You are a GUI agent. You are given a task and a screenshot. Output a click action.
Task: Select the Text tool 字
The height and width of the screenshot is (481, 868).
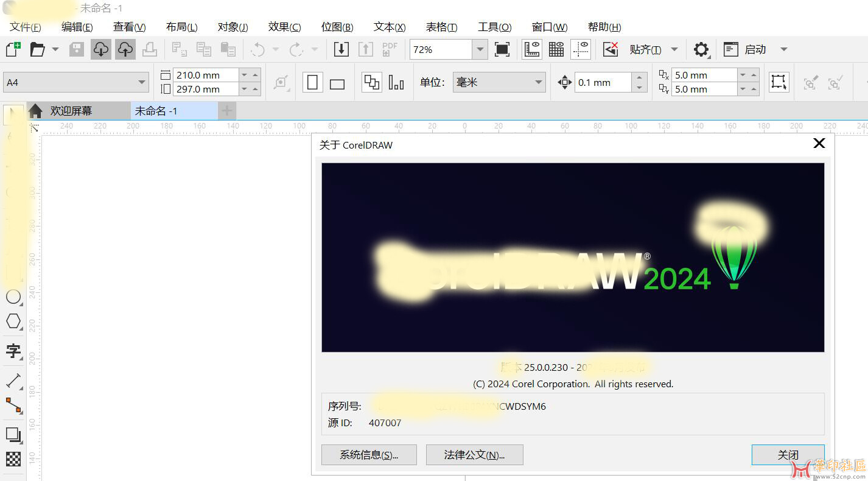(13, 351)
